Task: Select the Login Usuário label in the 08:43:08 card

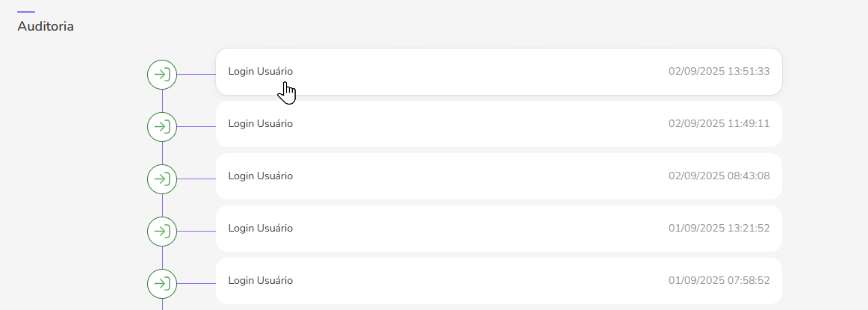Action: pos(260,176)
